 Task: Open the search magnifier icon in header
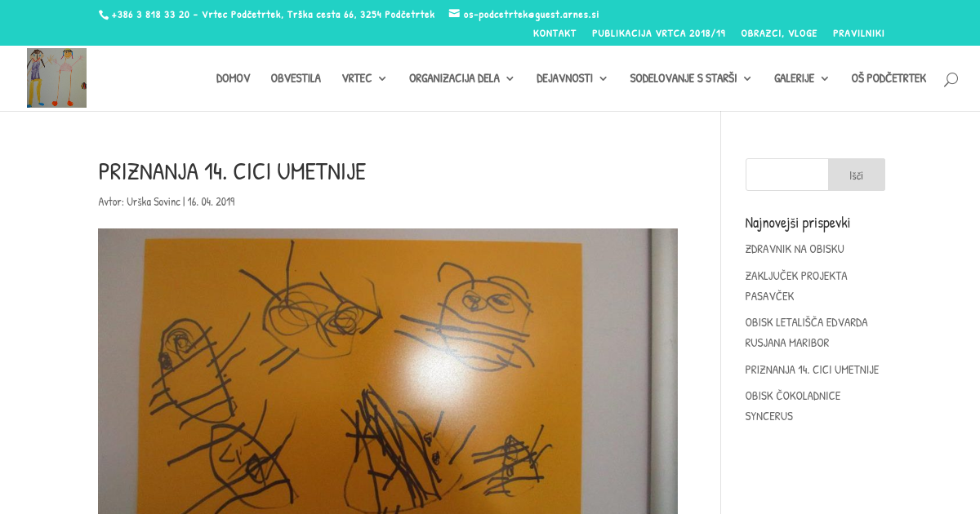[x=951, y=79]
